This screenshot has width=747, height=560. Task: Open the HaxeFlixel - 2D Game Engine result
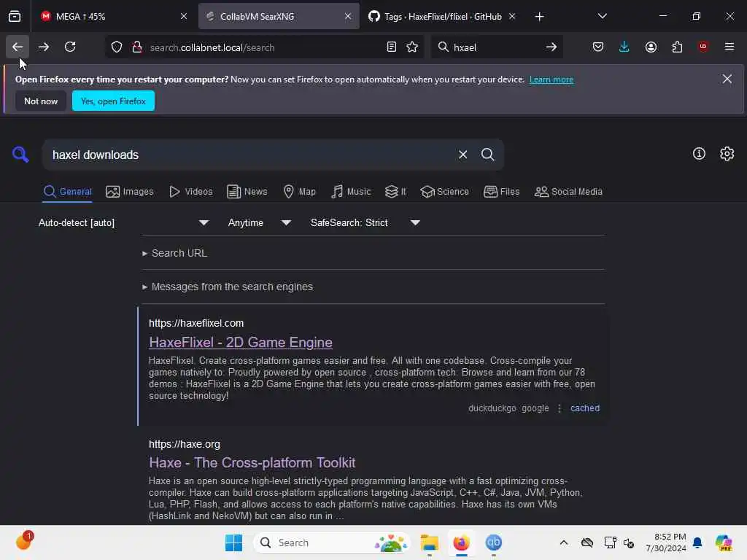click(x=241, y=343)
